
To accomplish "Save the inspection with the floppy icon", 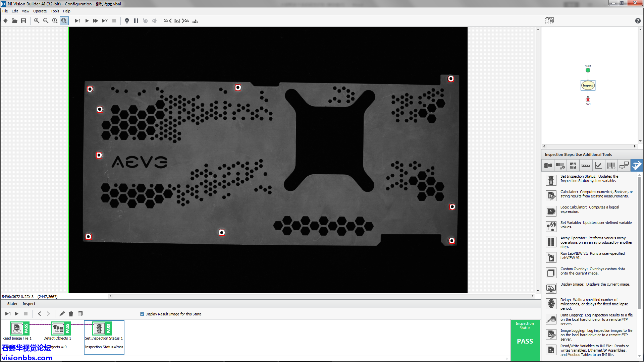I will tap(23, 21).
